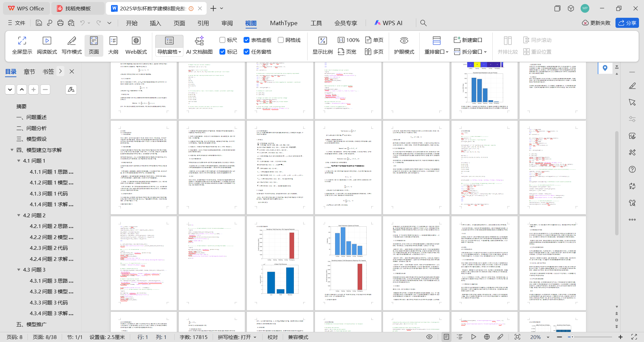Open the 引用 ribbon tab
The image size is (644, 342).
(203, 23)
